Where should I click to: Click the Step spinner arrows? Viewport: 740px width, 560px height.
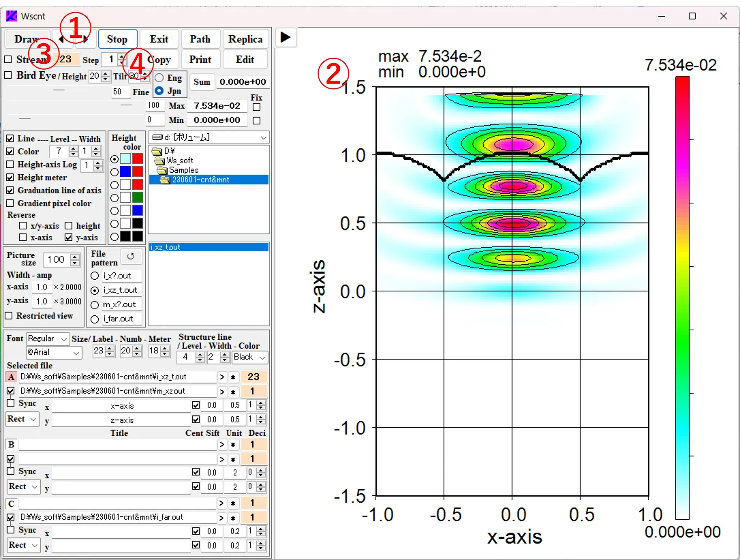pos(122,59)
